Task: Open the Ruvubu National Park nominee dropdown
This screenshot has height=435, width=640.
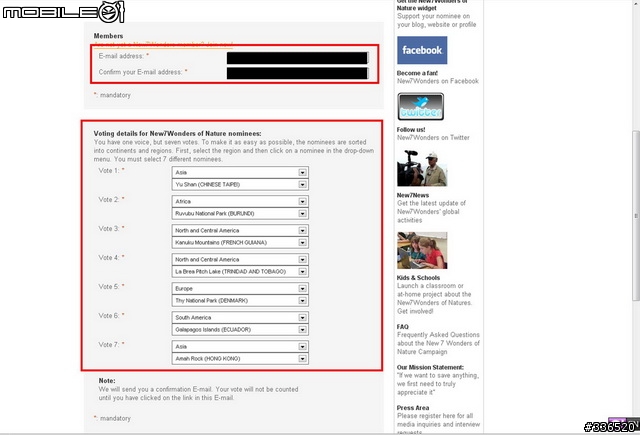Action: tap(240, 213)
